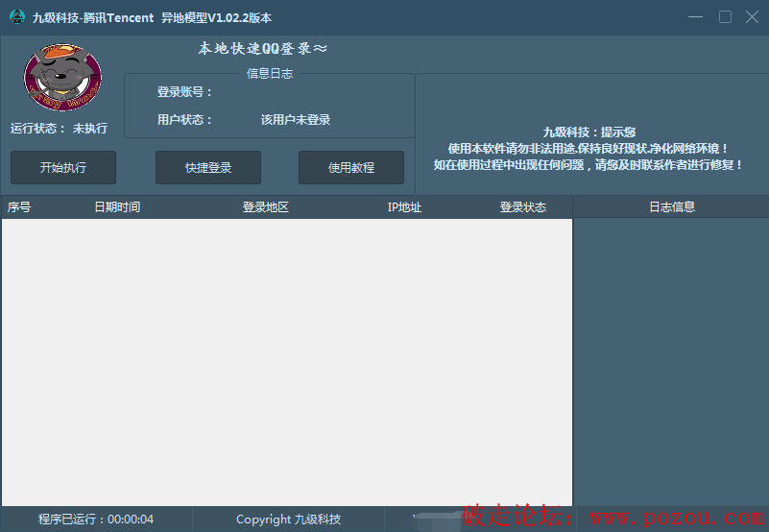Click the 登录账号 label

tap(184, 92)
